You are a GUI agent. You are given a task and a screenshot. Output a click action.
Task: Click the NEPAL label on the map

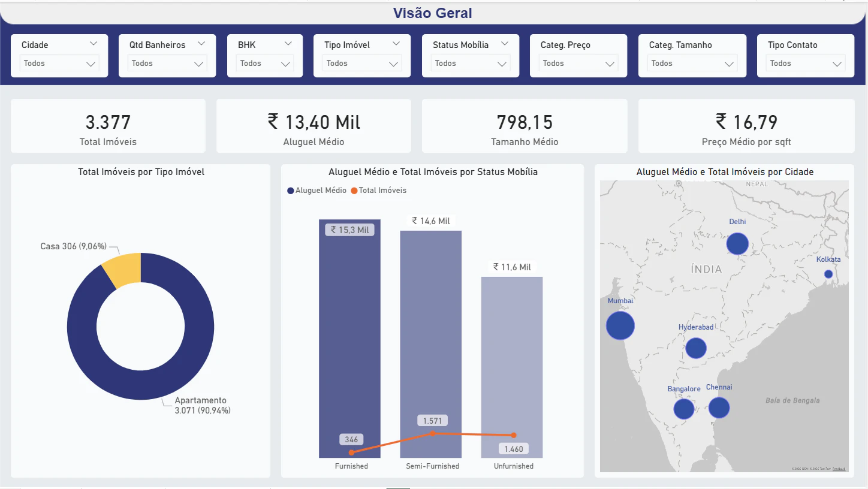click(x=757, y=184)
